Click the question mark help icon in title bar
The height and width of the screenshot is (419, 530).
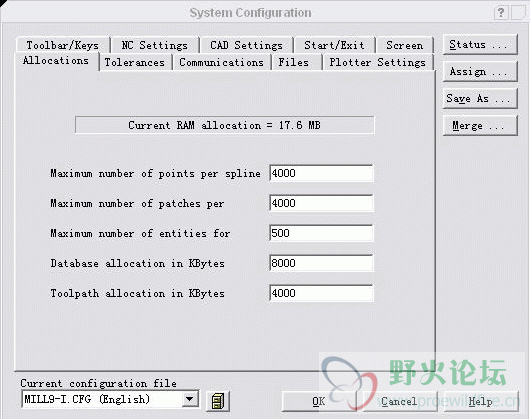[501, 13]
